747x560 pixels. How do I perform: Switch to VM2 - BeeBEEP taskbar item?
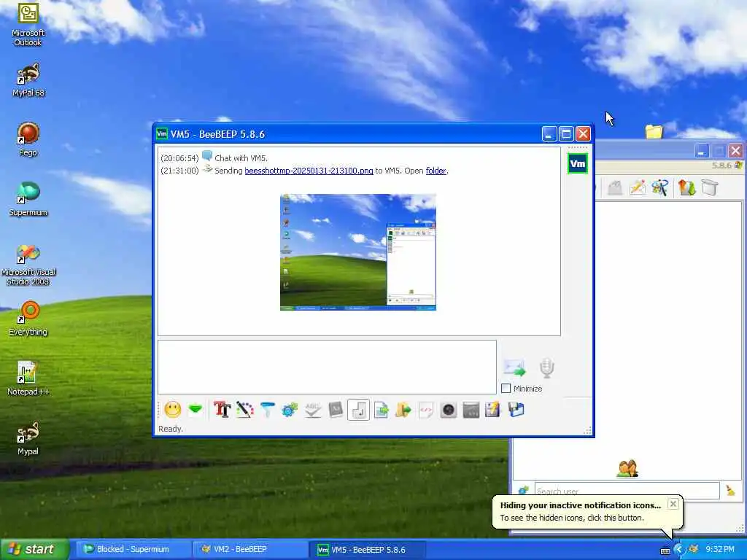[250, 550]
